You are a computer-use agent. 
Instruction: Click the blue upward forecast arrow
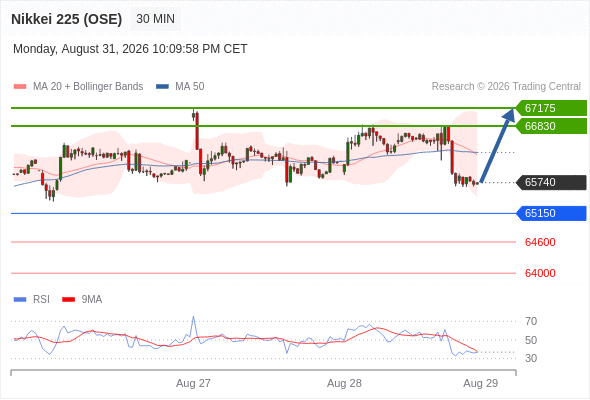point(497,145)
